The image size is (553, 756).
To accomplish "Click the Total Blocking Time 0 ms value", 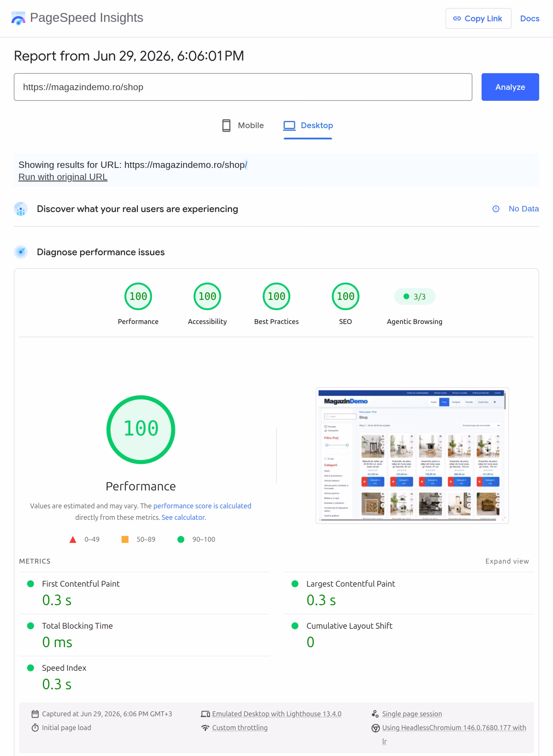I will click(57, 642).
